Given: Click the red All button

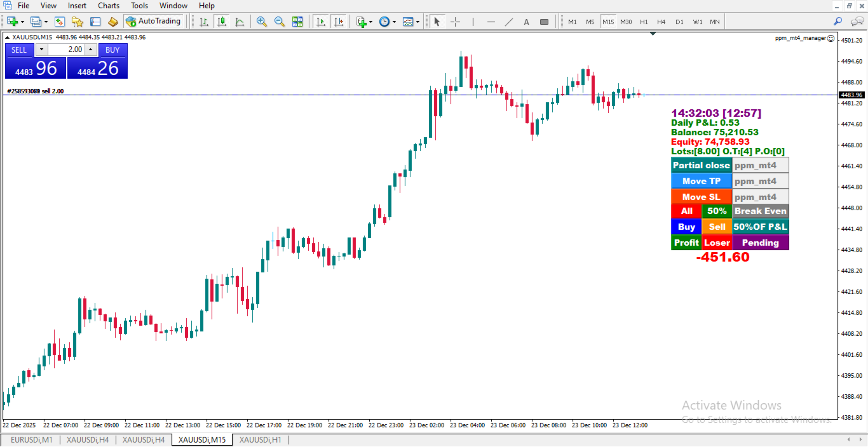Looking at the screenshot, I should 686,211.
